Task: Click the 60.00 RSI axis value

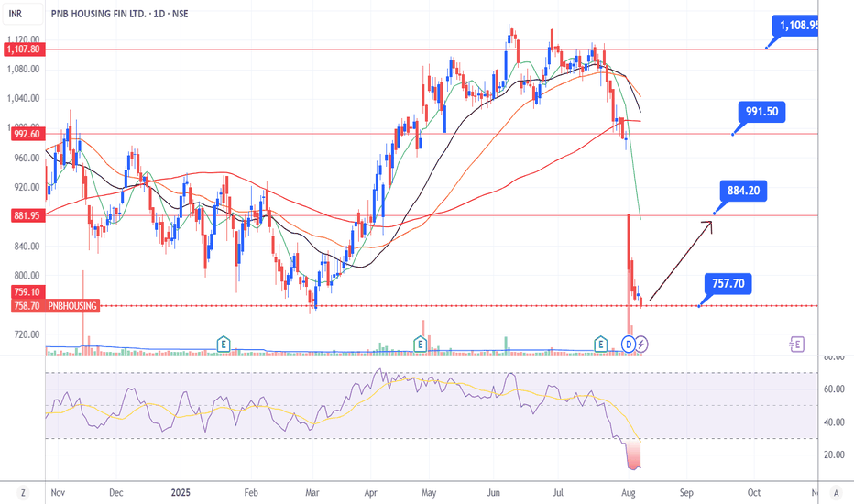Action: click(834, 389)
